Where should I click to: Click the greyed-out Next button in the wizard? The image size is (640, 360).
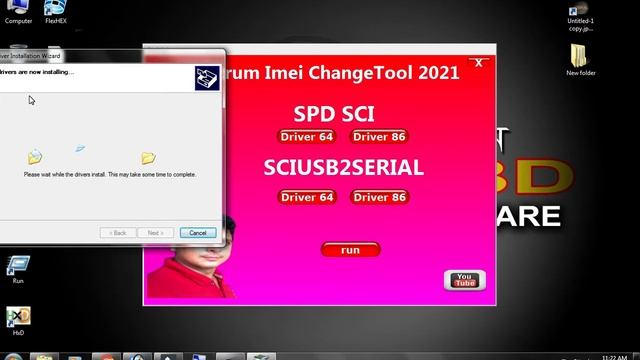(156, 233)
